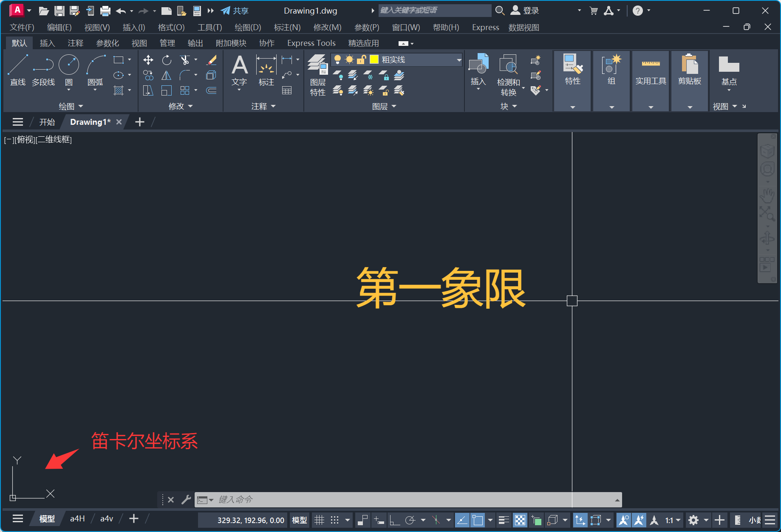
Task: Activate the Scale tool
Action: pyautogui.click(x=167, y=90)
